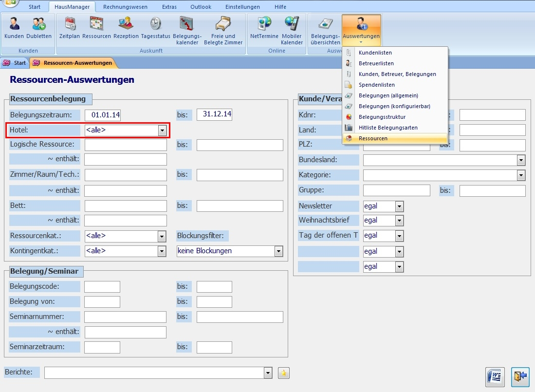Expand the Hotel dropdown

point(162,131)
